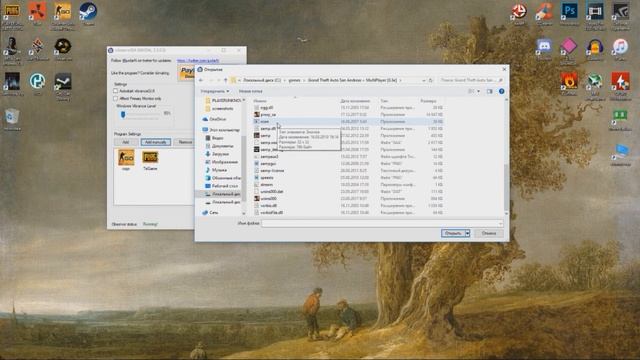Toggle Affect Primary Monitor only checkbox

[116, 98]
